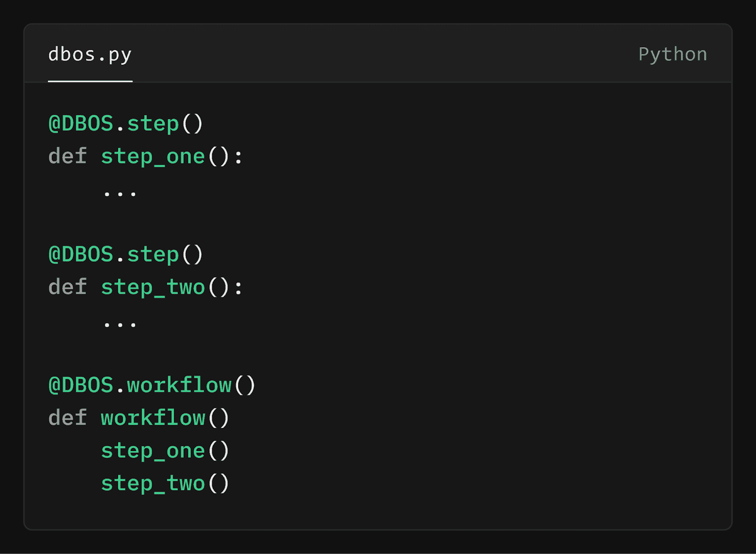This screenshot has width=756, height=554.
Task: Click the def keyword before step_two
Action: [68, 287]
